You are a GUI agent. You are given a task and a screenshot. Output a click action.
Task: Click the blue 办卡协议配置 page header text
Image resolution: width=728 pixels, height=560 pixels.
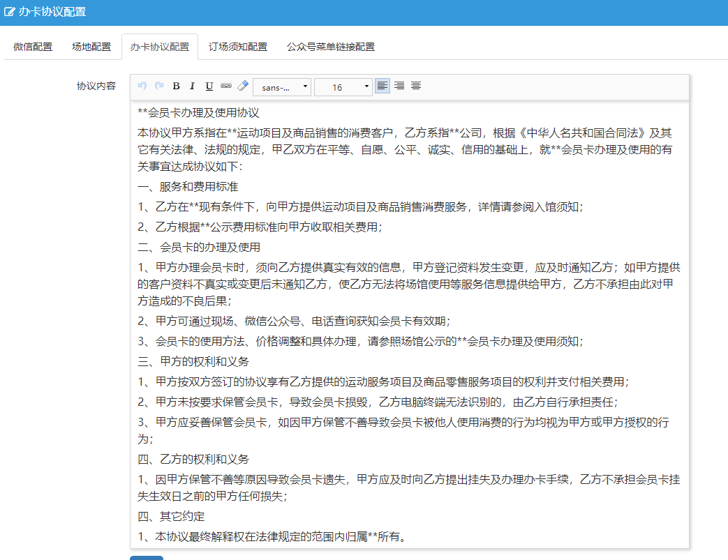pos(52,12)
